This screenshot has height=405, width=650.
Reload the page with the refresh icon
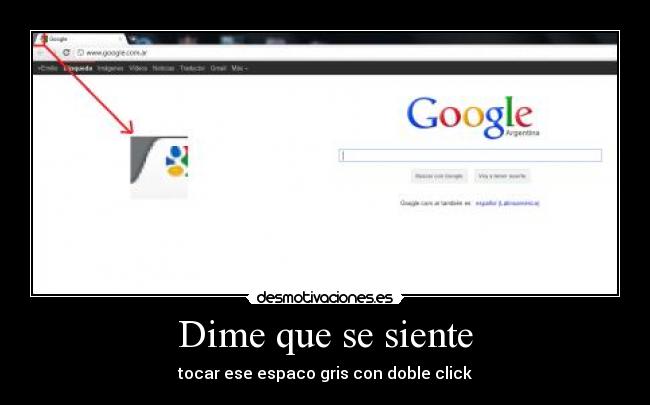pyautogui.click(x=66, y=52)
